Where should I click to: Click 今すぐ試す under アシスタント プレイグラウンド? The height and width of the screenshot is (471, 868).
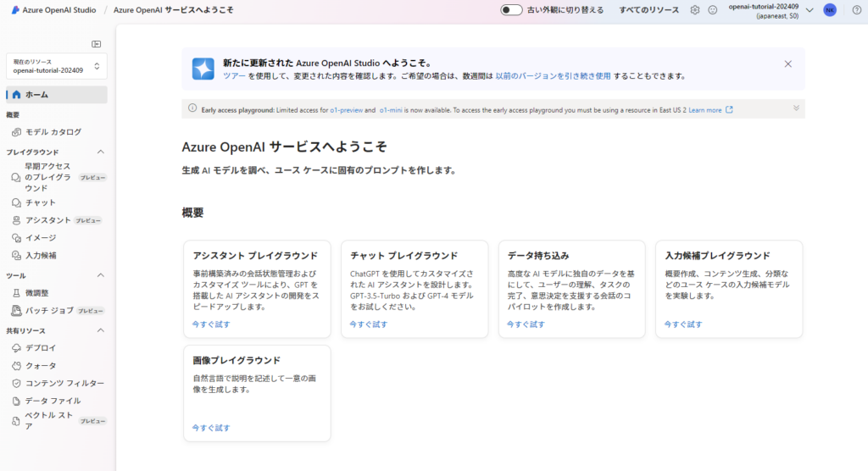click(x=211, y=324)
